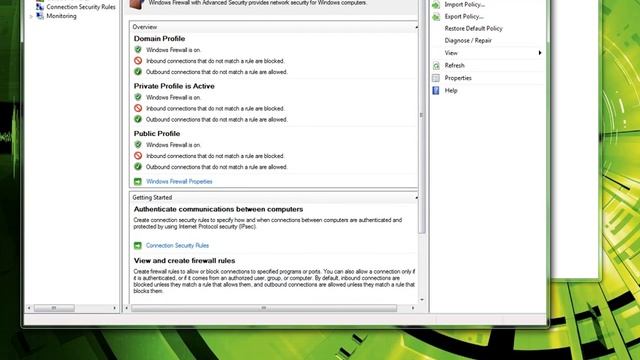Screen dimensions: 640x360
Task: Click Public Profile firewall-on shield icon
Action: tap(138, 144)
